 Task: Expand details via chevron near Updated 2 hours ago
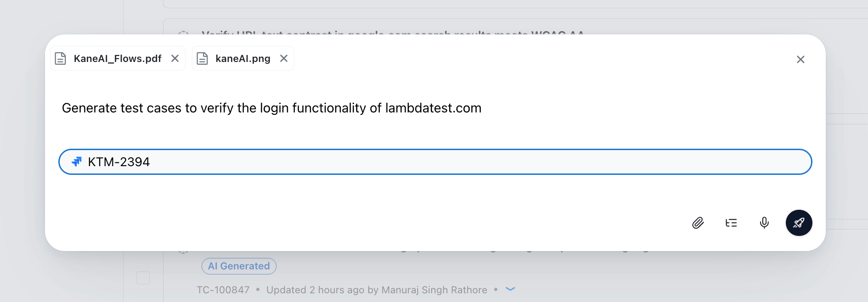510,290
